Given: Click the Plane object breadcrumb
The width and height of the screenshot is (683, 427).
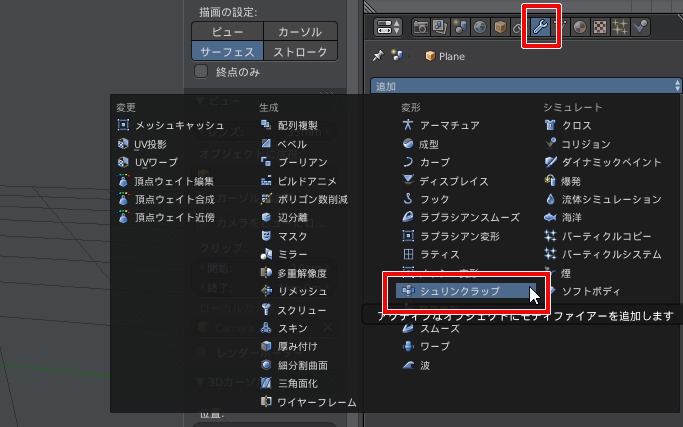Looking at the screenshot, I should click(x=445, y=56).
